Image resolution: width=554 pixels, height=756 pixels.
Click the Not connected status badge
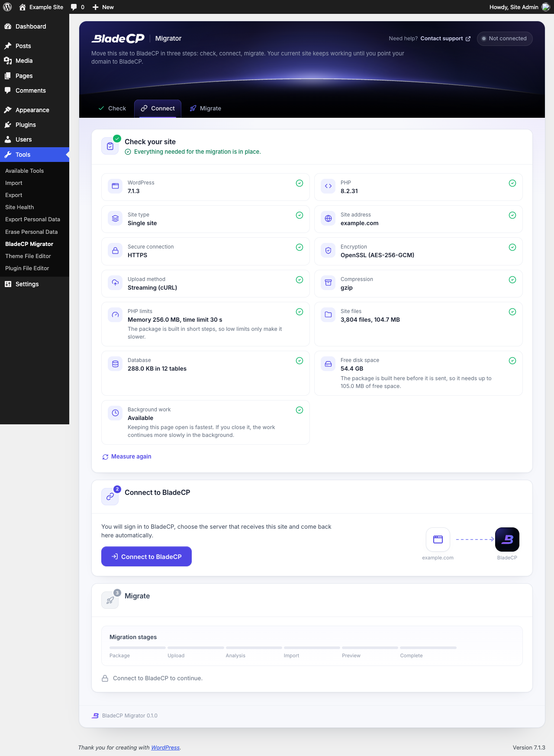505,39
